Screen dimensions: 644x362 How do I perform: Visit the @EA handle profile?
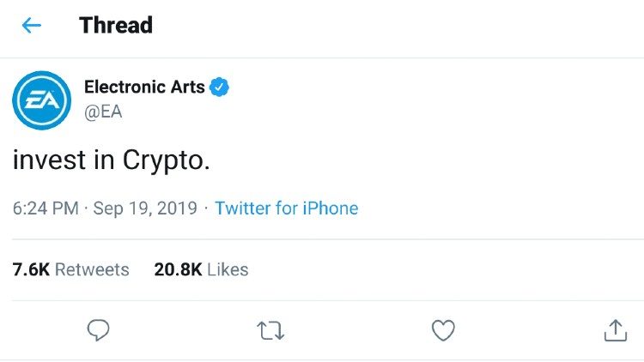(x=103, y=112)
